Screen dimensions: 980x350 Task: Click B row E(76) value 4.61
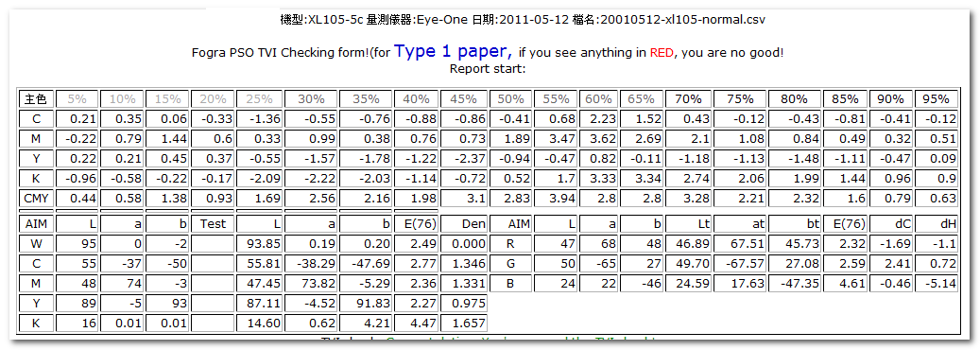[x=845, y=284]
